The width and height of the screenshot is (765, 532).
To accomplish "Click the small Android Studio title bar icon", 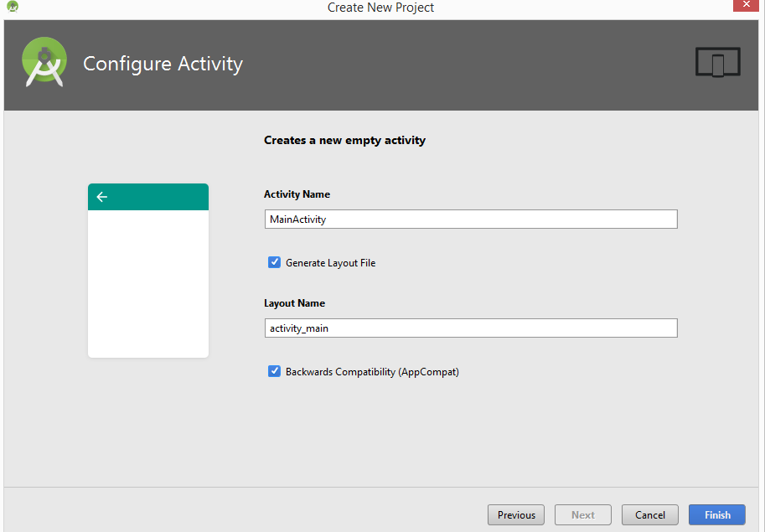I will point(13,7).
